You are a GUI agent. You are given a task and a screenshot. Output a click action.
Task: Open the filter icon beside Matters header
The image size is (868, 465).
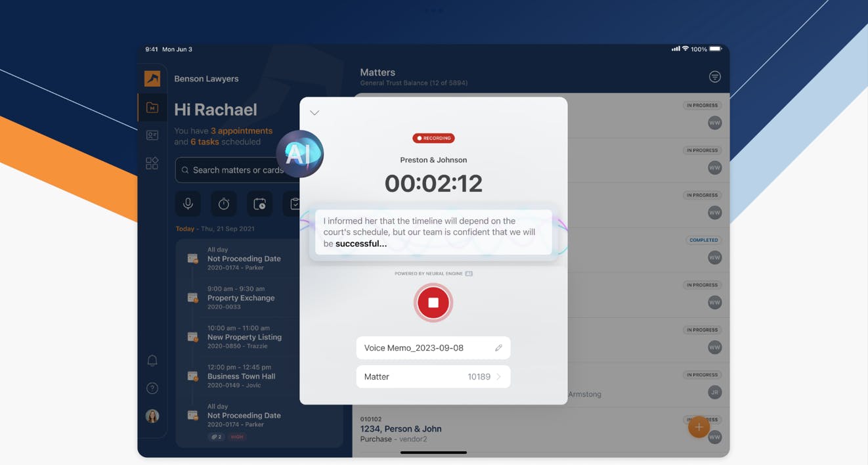(x=715, y=77)
